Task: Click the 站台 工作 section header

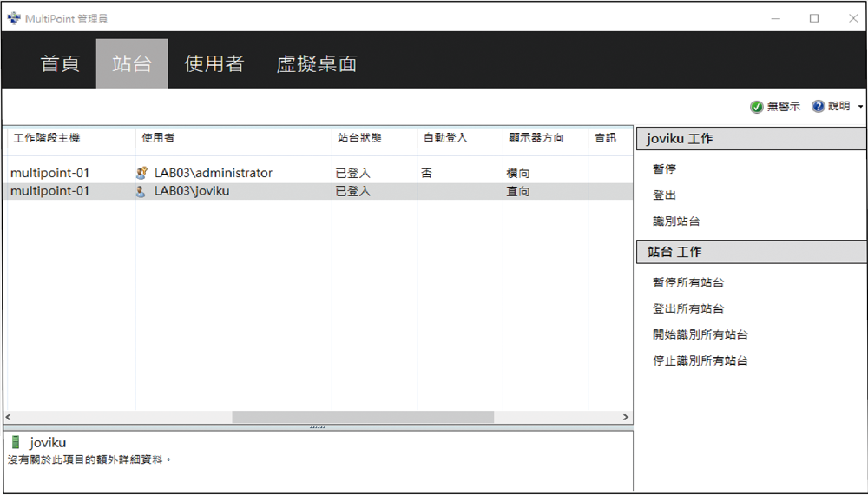Action: (x=751, y=252)
